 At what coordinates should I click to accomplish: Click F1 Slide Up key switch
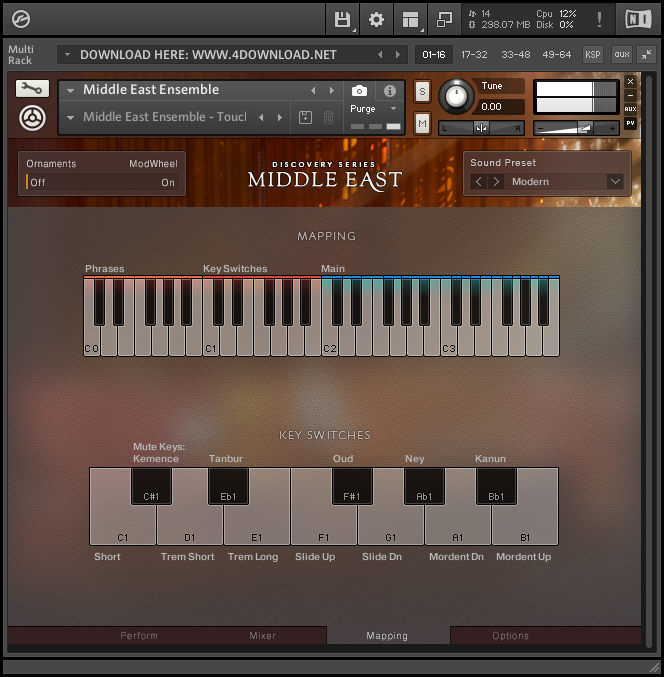click(x=323, y=526)
